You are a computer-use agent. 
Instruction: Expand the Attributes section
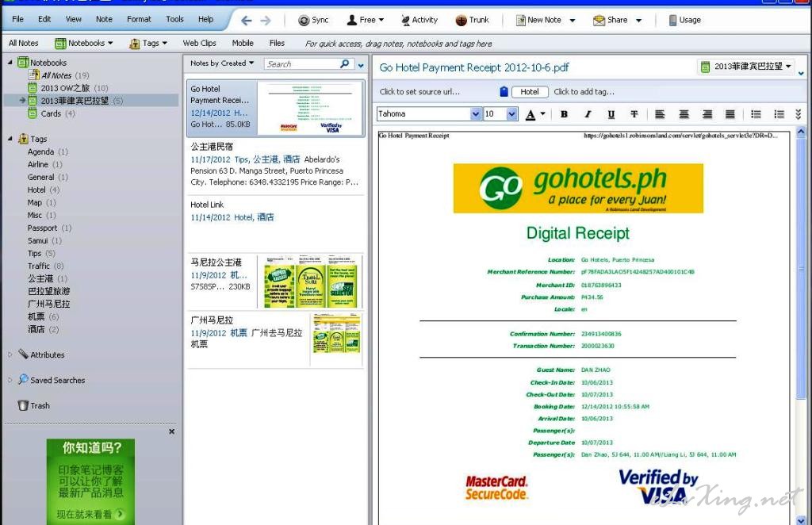coord(10,354)
